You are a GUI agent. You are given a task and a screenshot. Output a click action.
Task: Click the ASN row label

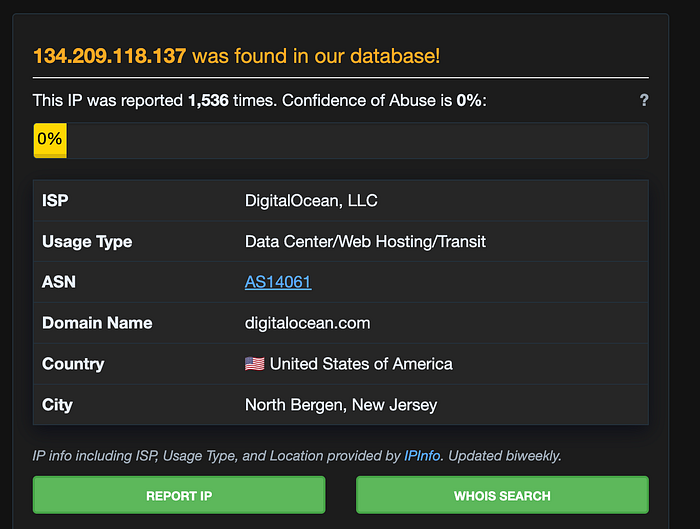59,282
